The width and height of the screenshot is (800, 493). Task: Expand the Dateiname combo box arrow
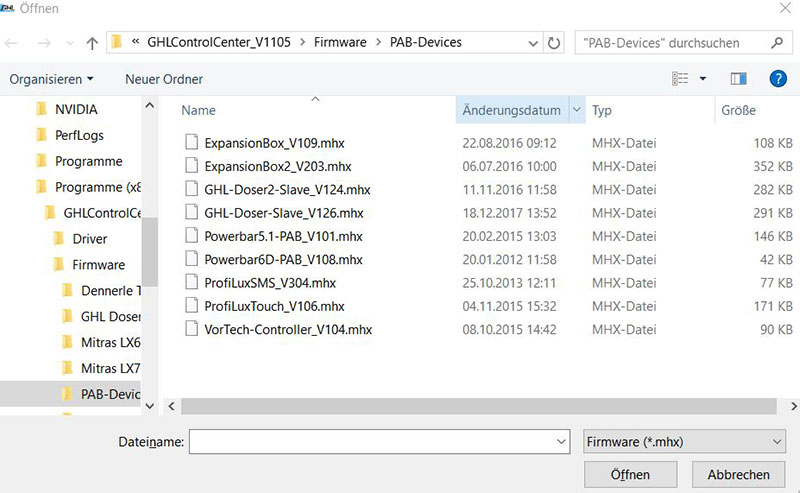pos(561,441)
